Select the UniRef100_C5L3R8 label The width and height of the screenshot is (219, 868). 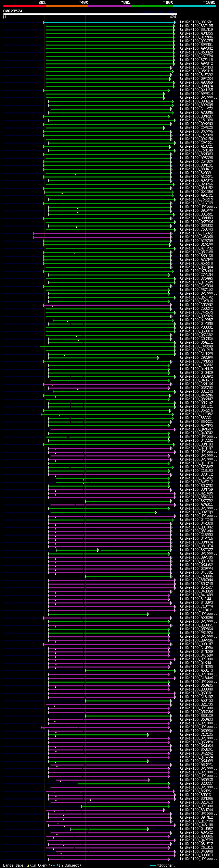click(196, 120)
